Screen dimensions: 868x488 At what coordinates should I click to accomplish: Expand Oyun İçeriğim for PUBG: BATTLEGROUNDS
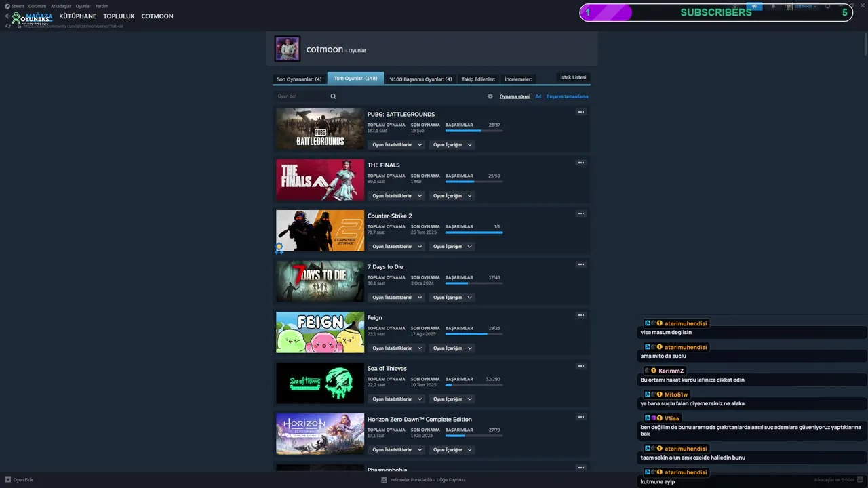point(452,145)
